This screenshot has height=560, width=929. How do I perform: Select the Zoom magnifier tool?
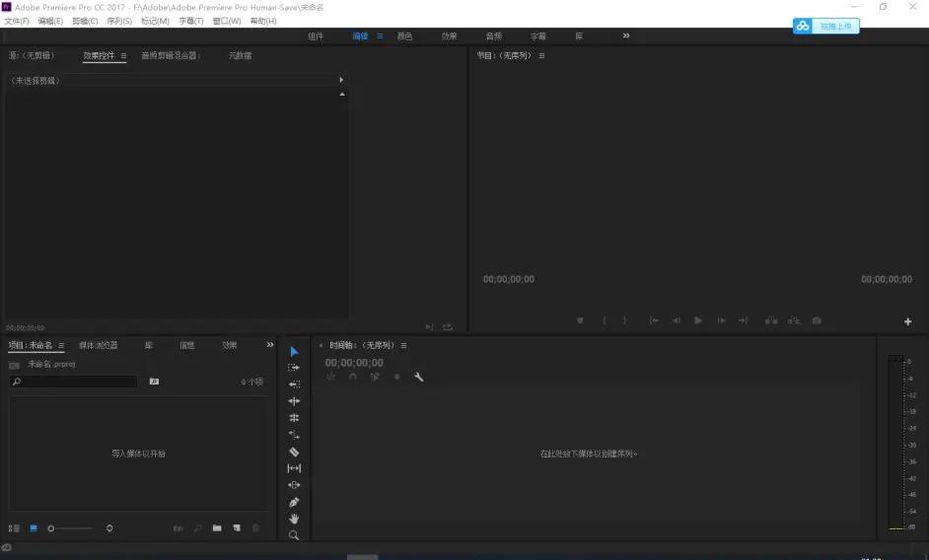tap(294, 535)
